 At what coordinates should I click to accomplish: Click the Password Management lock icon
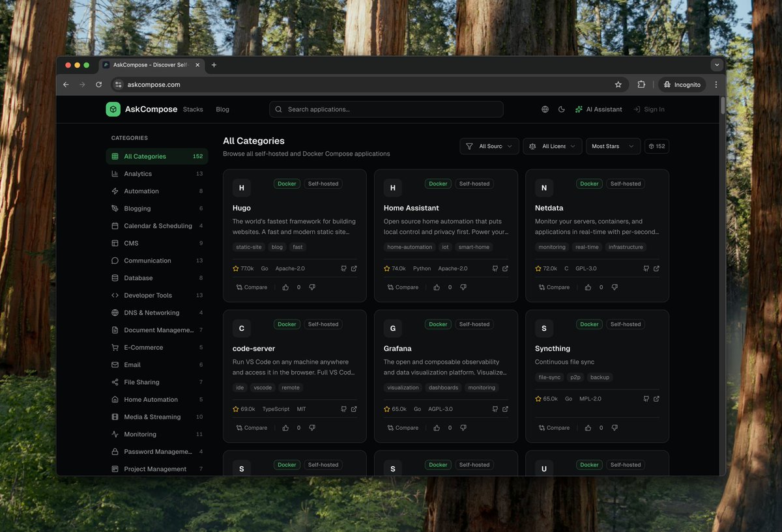(115, 452)
